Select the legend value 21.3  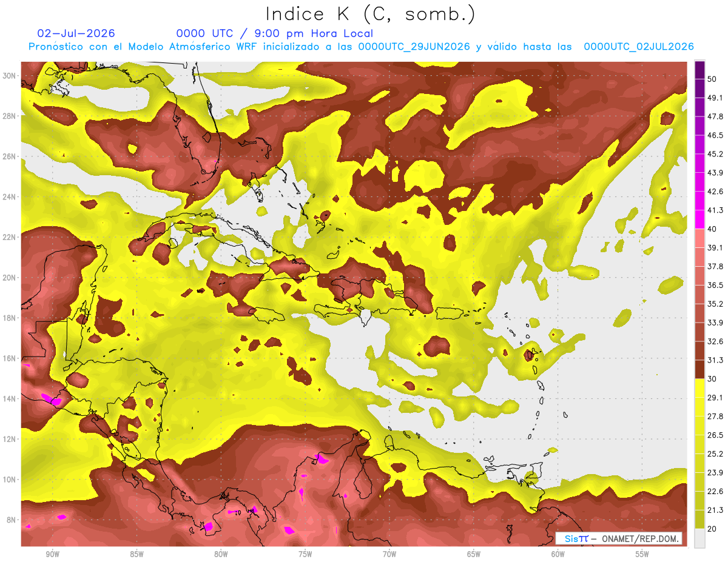click(x=715, y=510)
